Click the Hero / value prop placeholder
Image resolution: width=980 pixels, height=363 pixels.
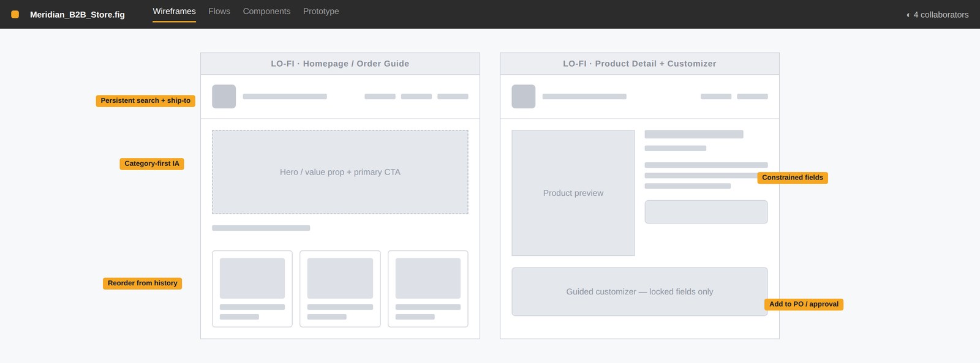340,172
